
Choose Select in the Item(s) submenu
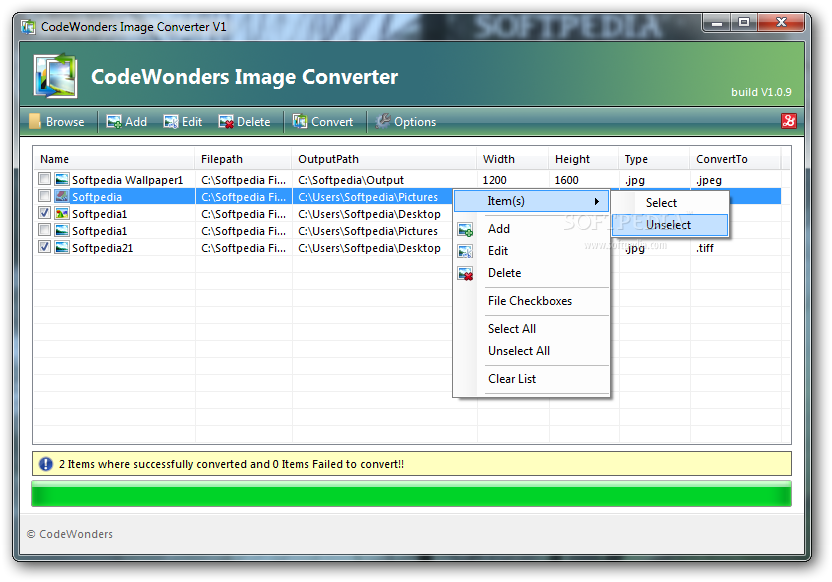(x=670, y=203)
